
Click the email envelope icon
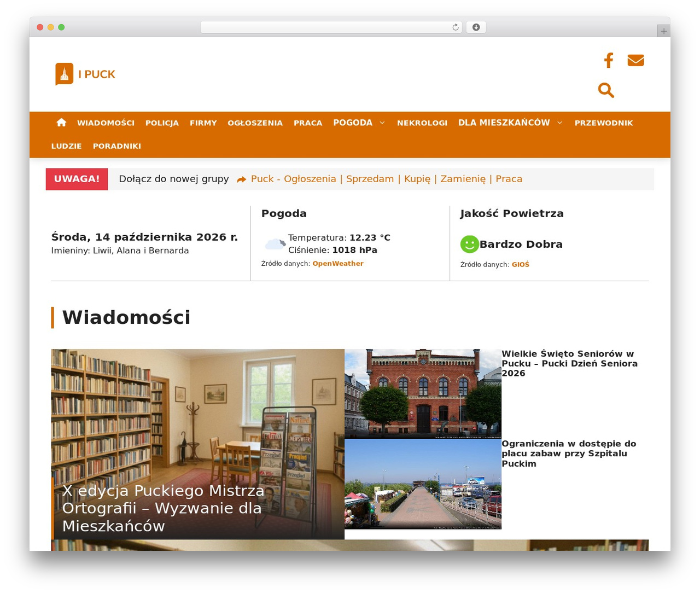pyautogui.click(x=635, y=60)
